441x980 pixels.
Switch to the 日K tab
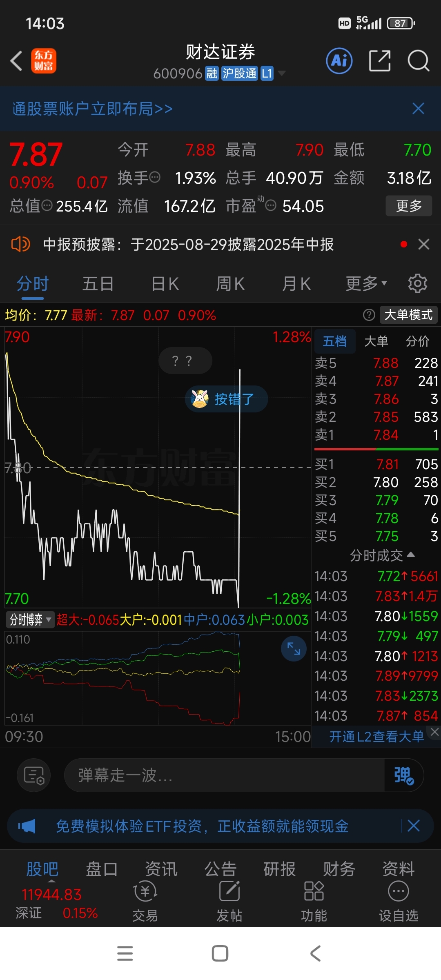tap(165, 283)
